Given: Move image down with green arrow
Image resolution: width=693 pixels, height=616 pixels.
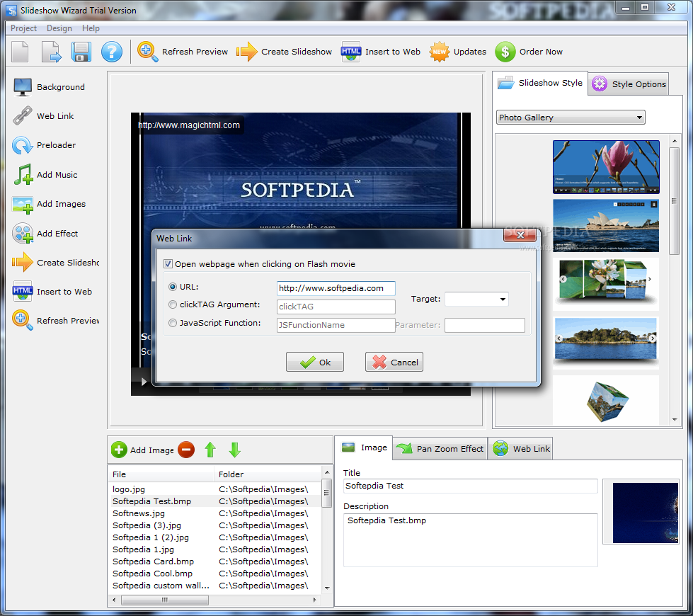Looking at the screenshot, I should [x=235, y=450].
